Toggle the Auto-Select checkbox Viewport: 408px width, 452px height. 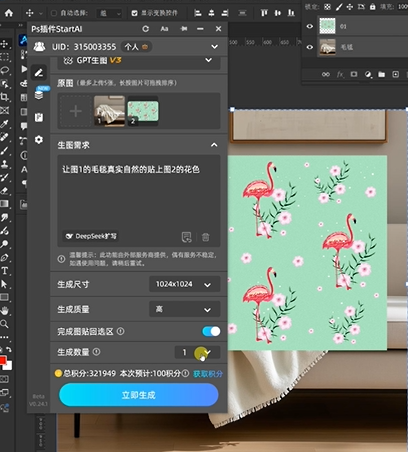[x=54, y=13]
